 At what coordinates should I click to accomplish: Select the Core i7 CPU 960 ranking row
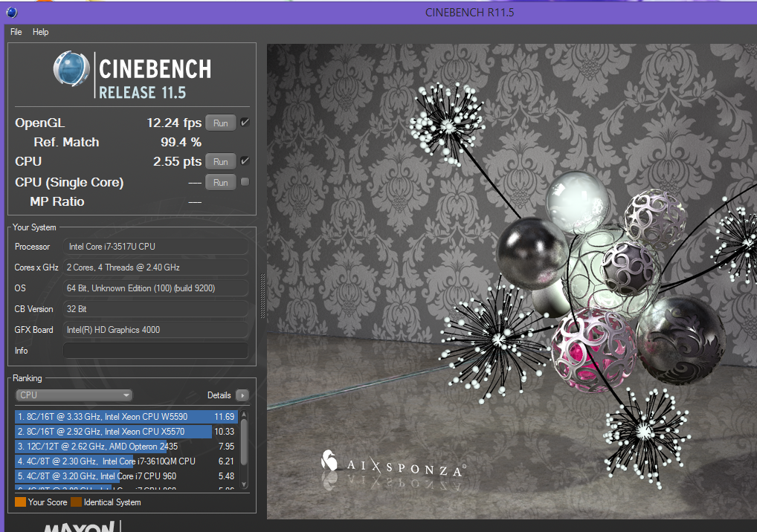click(x=126, y=476)
